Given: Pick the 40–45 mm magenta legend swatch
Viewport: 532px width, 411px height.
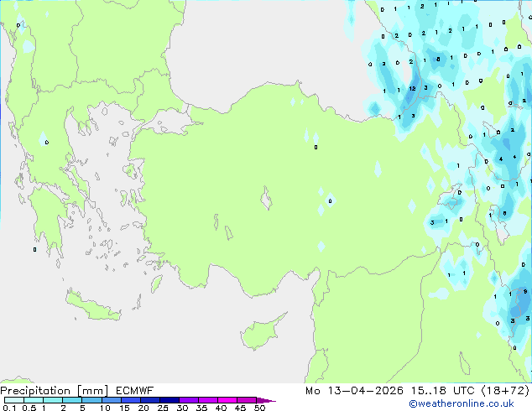Looking at the screenshot, I should coord(227,400).
